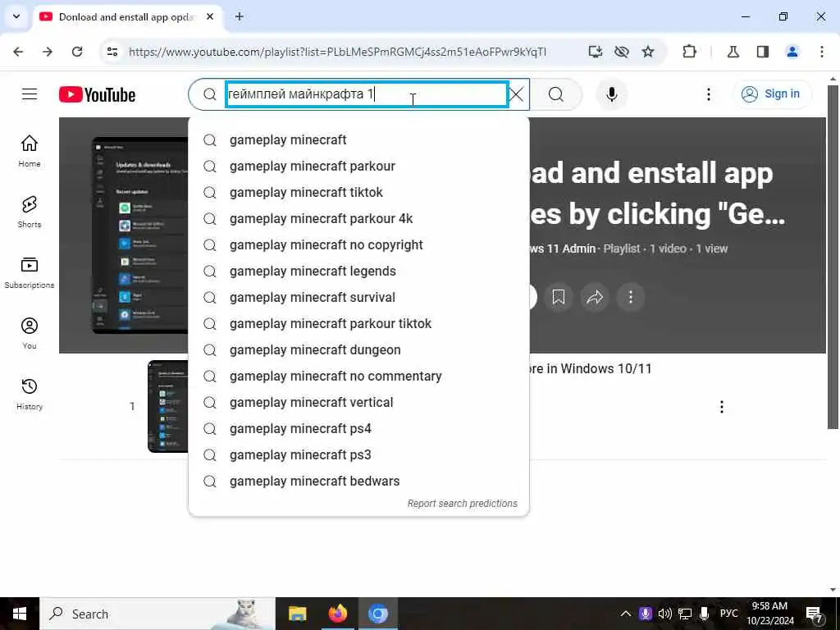
Task: Choose suggestion 'gameplay minecraft'
Action: coord(359,139)
